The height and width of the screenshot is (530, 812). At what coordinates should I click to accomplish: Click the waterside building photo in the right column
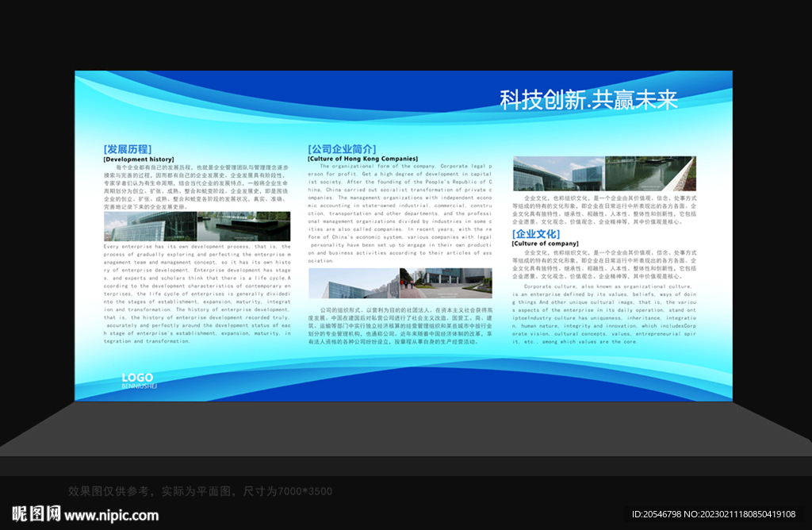tap(604, 174)
